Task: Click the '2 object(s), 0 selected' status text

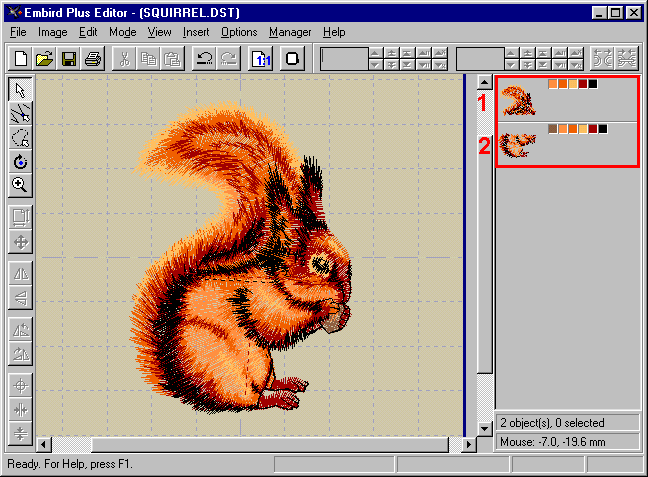Action: [x=552, y=423]
